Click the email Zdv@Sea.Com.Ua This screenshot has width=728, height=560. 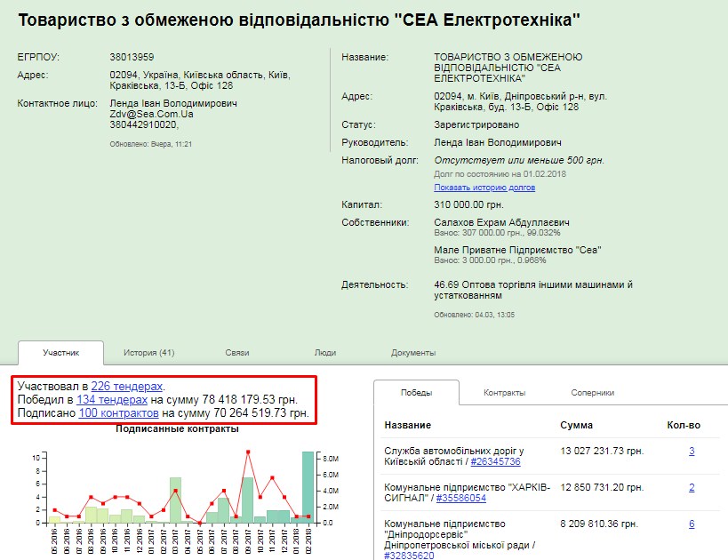click(151, 115)
